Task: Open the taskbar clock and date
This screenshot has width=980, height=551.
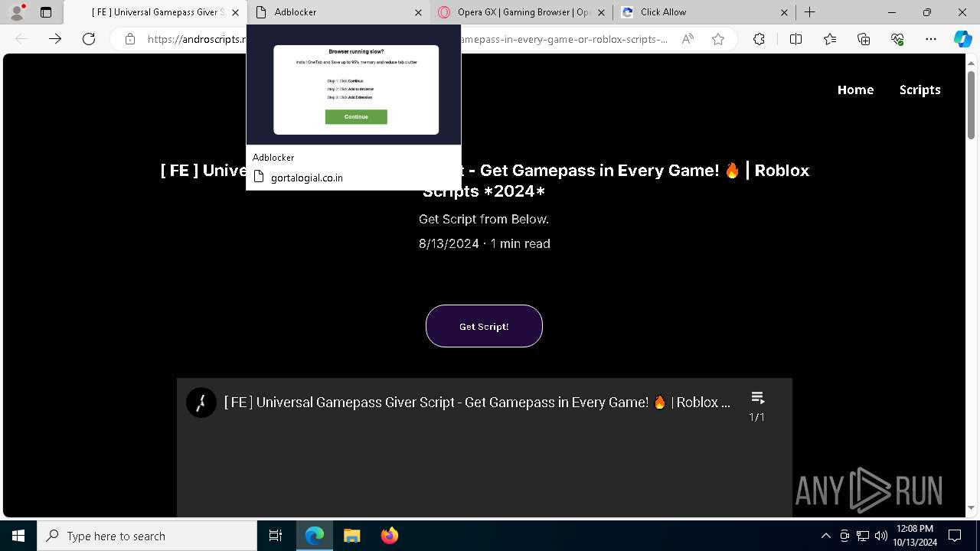Action: click(x=915, y=536)
